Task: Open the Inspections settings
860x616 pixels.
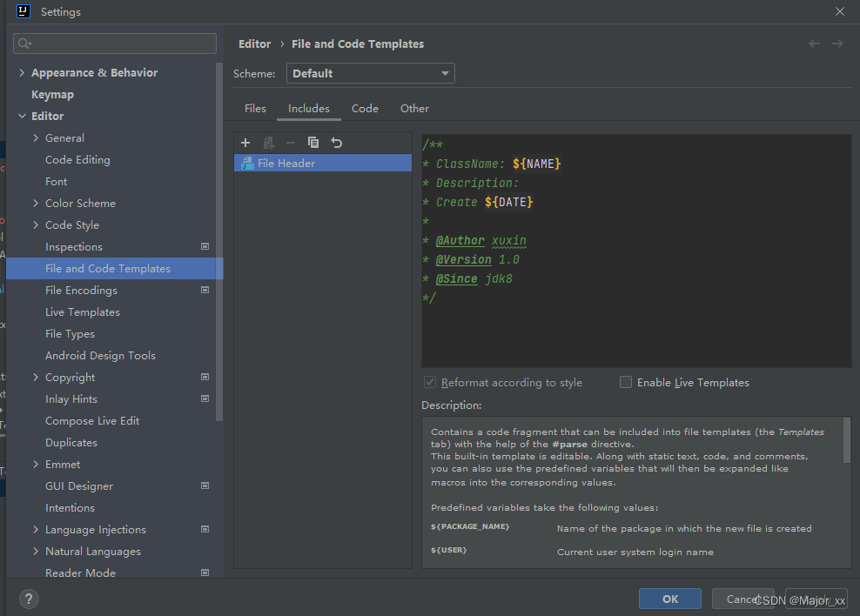Action: pyautogui.click(x=74, y=246)
